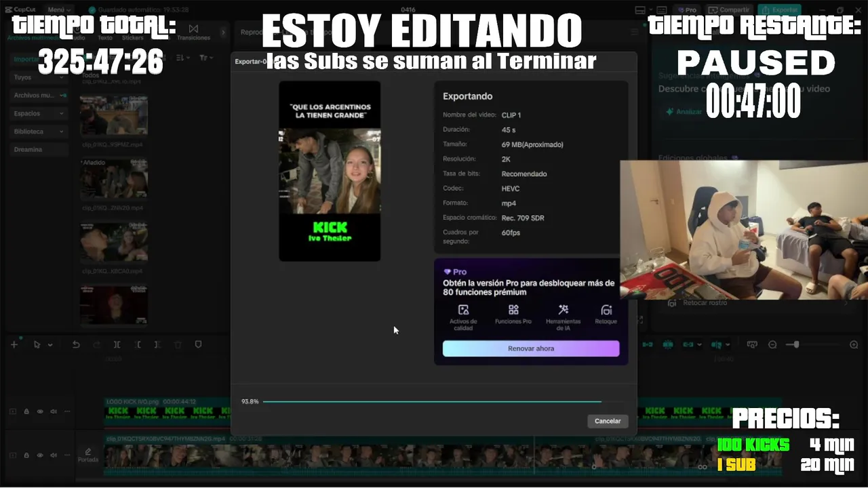Screen dimensions: 868x488
Task: Undo the last edit in the timeline toolbar
Action: click(x=76, y=344)
